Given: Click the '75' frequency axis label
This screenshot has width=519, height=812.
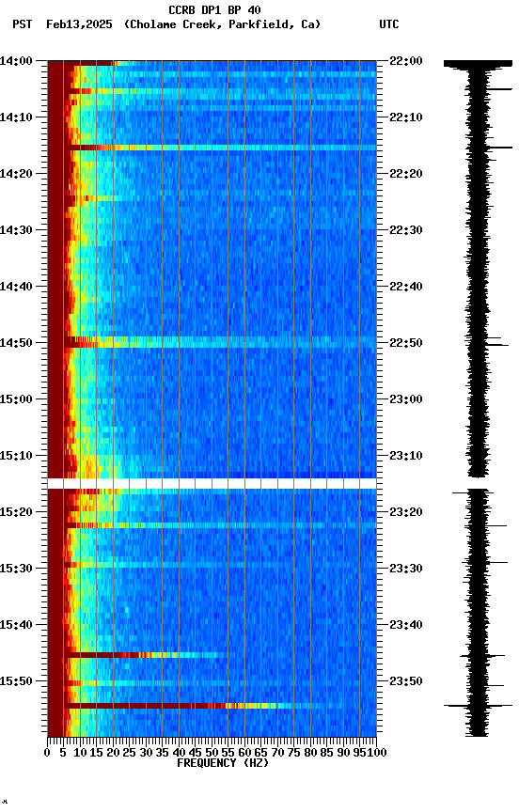Looking at the screenshot, I should pyautogui.click(x=293, y=754).
